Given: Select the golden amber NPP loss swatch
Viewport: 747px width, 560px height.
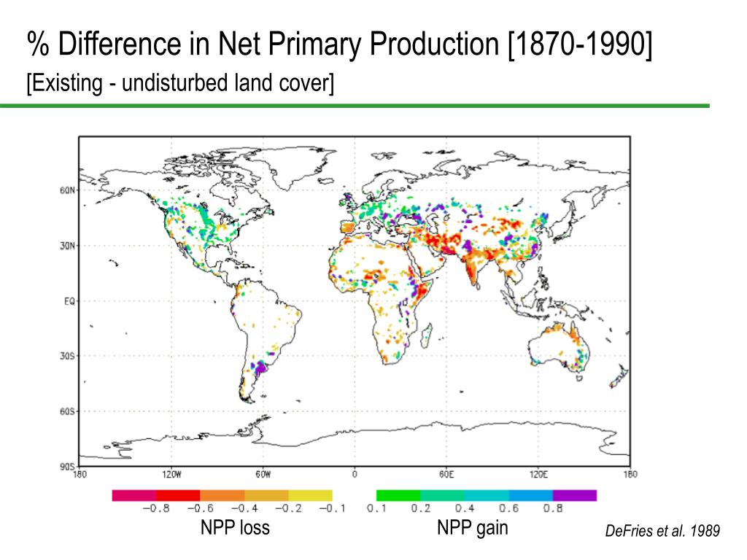Looking at the screenshot, I should [266, 495].
